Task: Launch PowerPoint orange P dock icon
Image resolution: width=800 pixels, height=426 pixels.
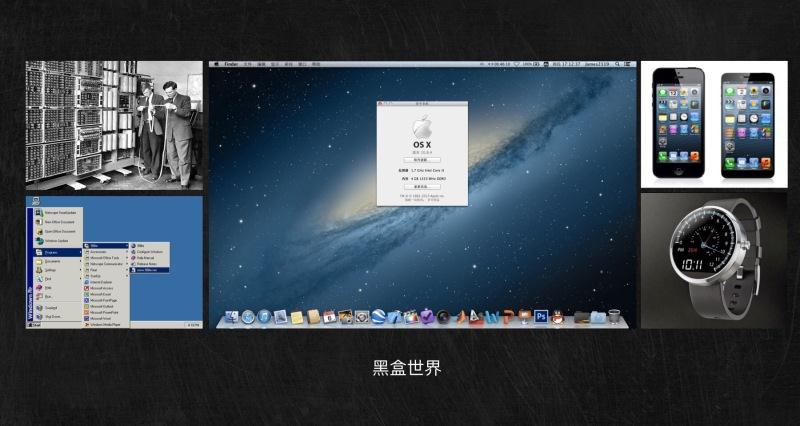Action: 508,317
